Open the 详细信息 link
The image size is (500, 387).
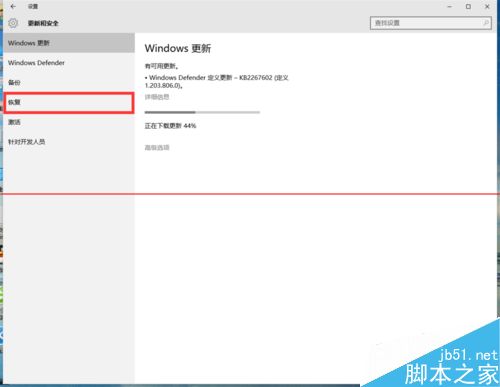click(157, 97)
